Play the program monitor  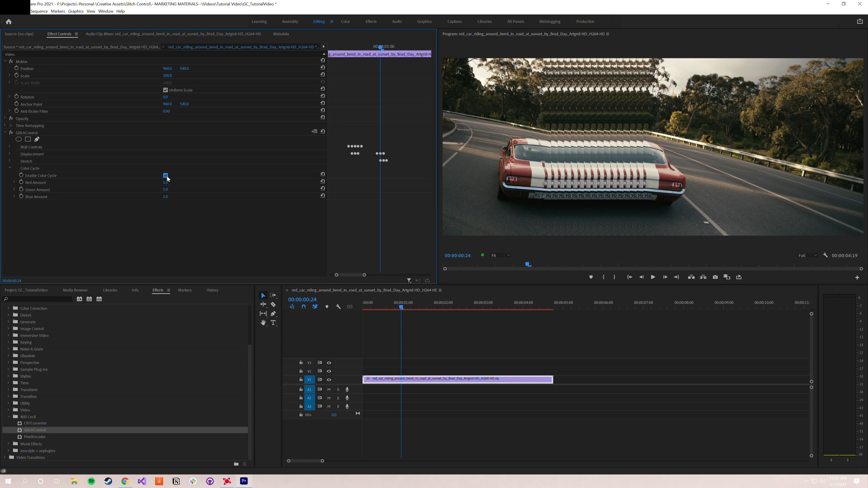coord(653,277)
